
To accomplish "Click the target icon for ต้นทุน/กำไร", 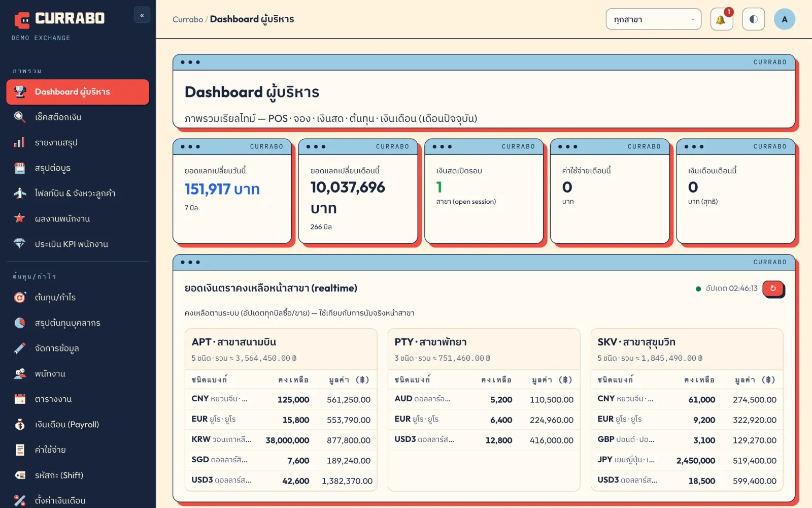I will (x=20, y=297).
